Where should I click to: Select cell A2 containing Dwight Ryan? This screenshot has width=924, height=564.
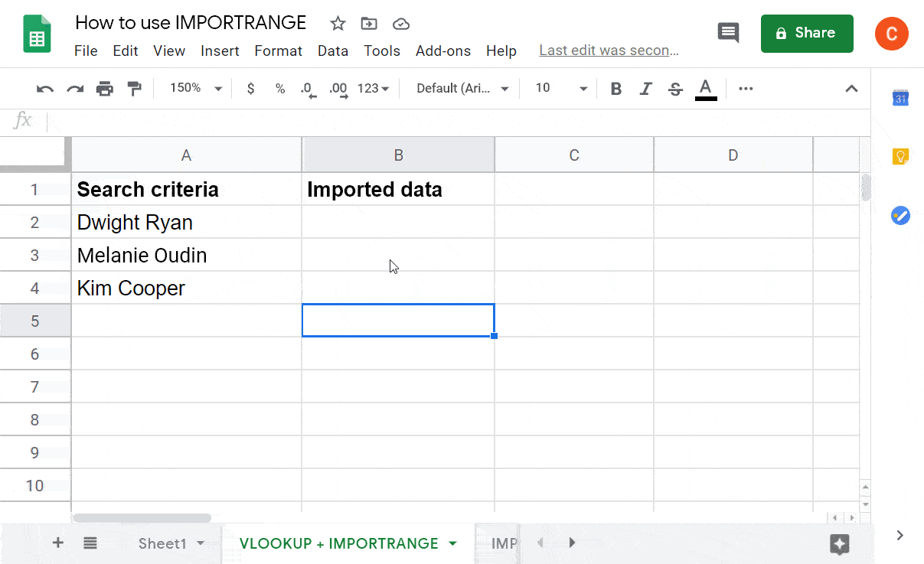pos(186,223)
